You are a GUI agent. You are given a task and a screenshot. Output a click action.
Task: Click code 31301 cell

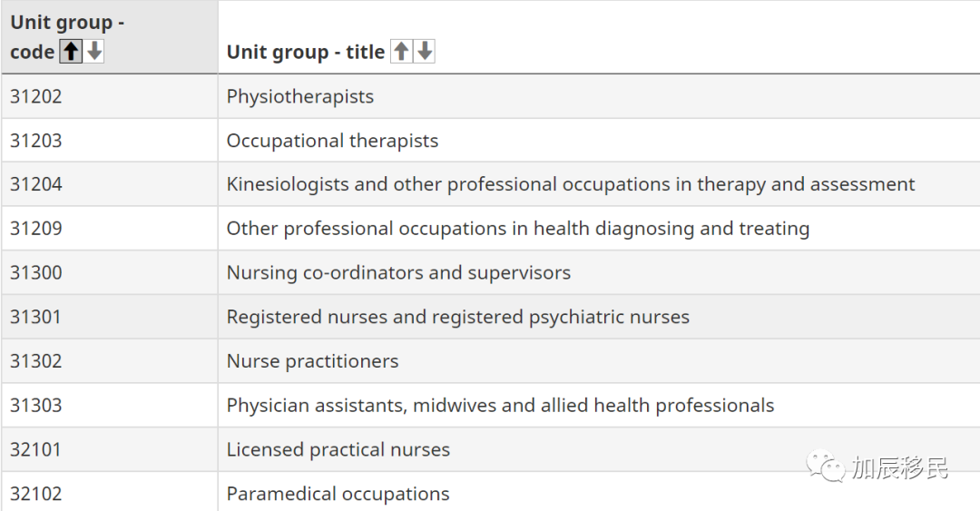35,317
